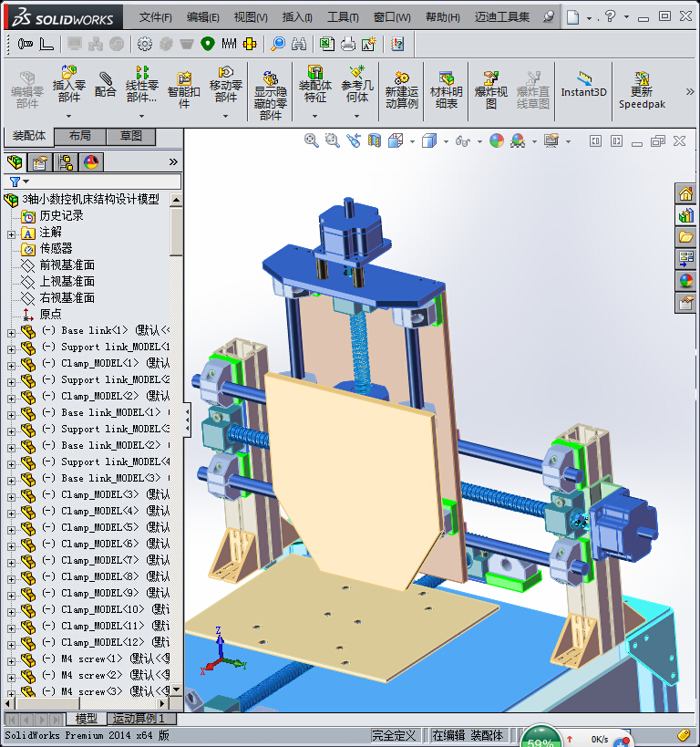Select the 历史记录 history item
The height and width of the screenshot is (747, 700).
click(x=61, y=216)
